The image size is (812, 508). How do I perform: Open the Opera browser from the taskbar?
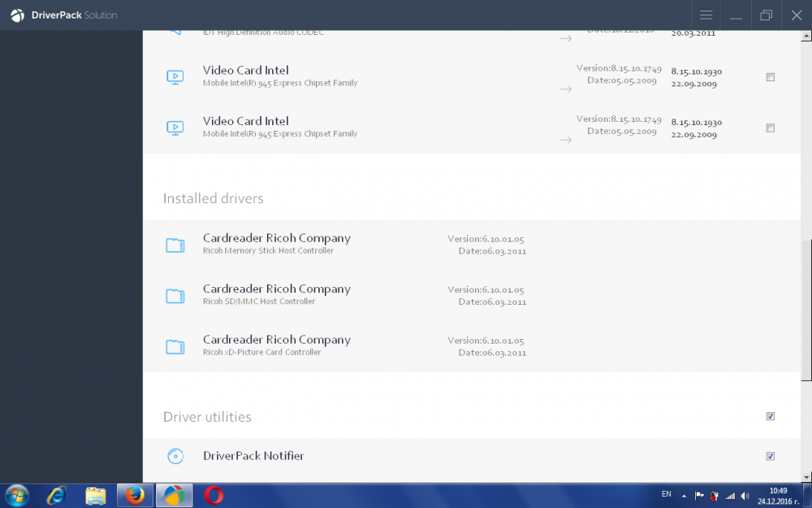pos(214,496)
